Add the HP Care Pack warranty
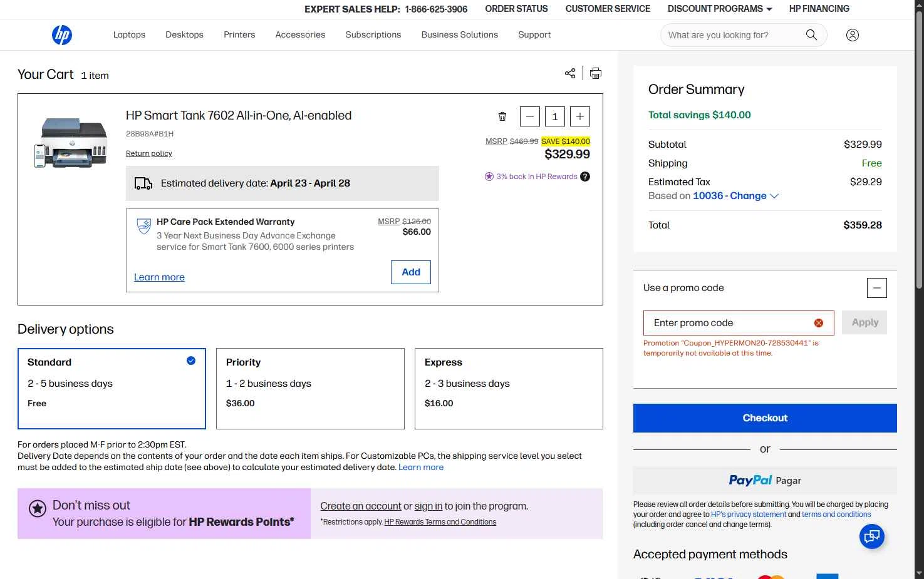 pyautogui.click(x=411, y=272)
